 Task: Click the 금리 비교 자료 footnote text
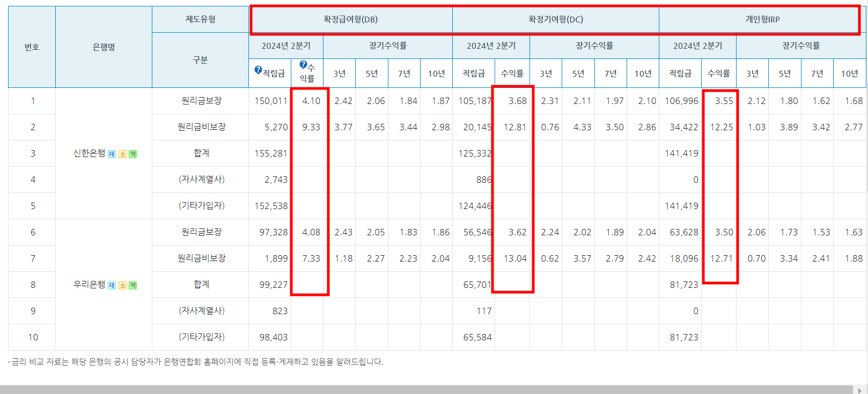point(197,362)
